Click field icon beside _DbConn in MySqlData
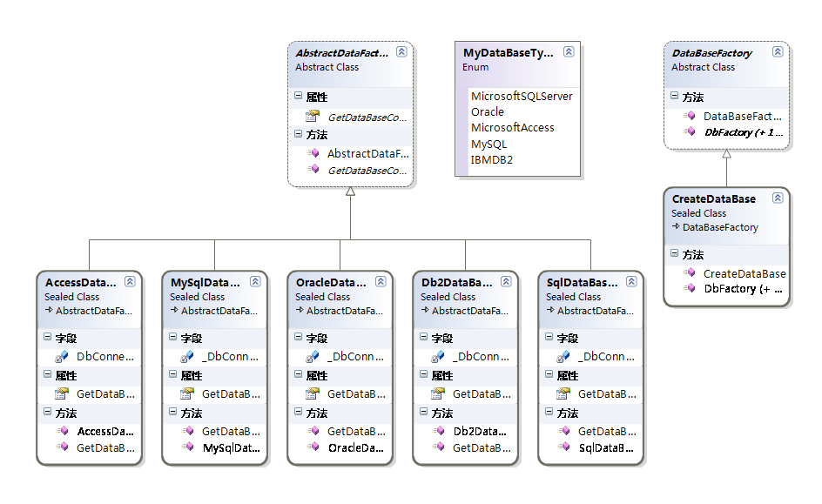The image size is (822, 504). point(187,357)
